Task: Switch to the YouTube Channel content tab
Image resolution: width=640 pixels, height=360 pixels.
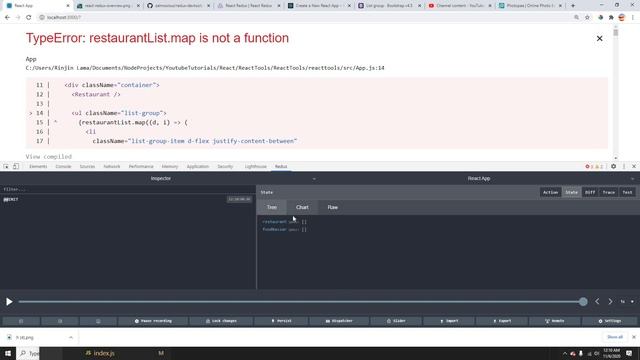Action: pos(460,6)
